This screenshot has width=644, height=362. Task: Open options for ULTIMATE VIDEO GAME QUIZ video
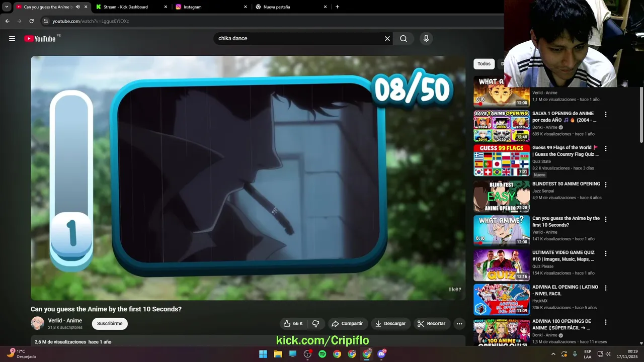(606, 254)
